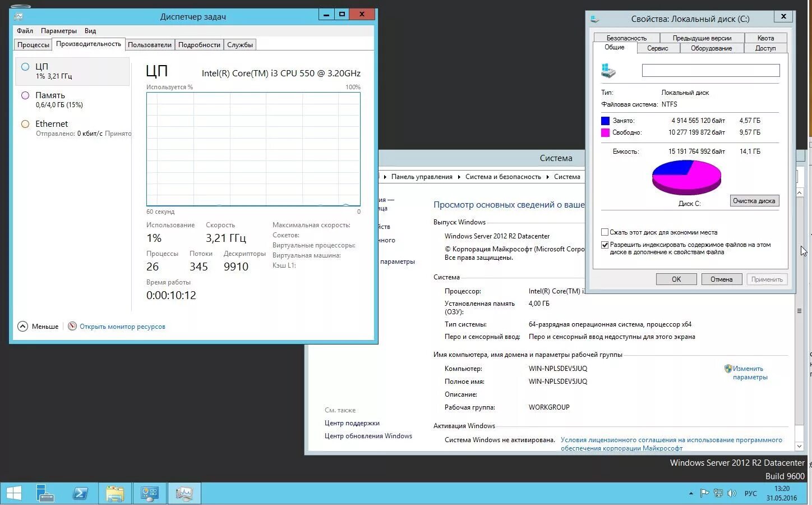Open the Открыть монитор ресурсов link
The width and height of the screenshot is (812, 505).
pyautogui.click(x=122, y=327)
